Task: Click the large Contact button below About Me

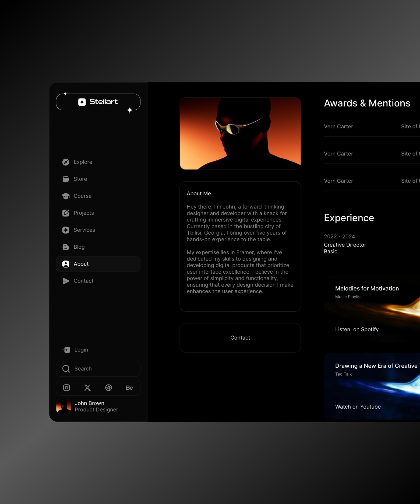Action: 240,338
